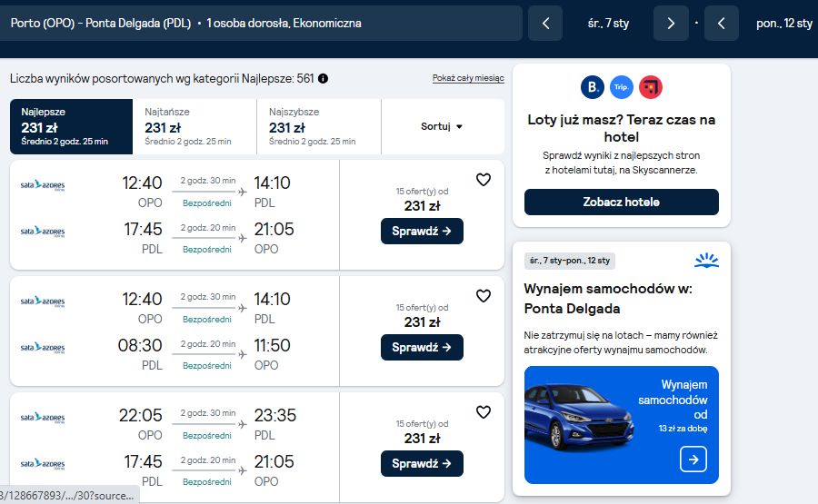Go to previous departure date arrow

(x=545, y=24)
